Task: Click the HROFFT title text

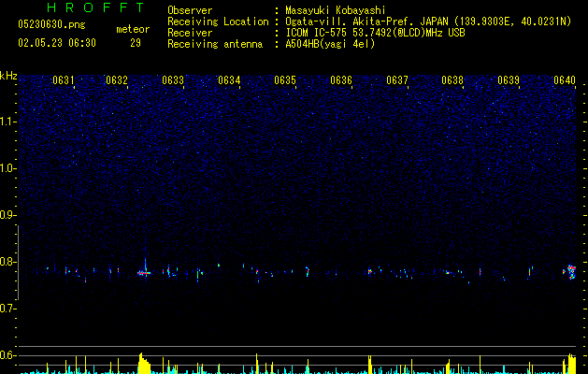Action: click(96, 7)
